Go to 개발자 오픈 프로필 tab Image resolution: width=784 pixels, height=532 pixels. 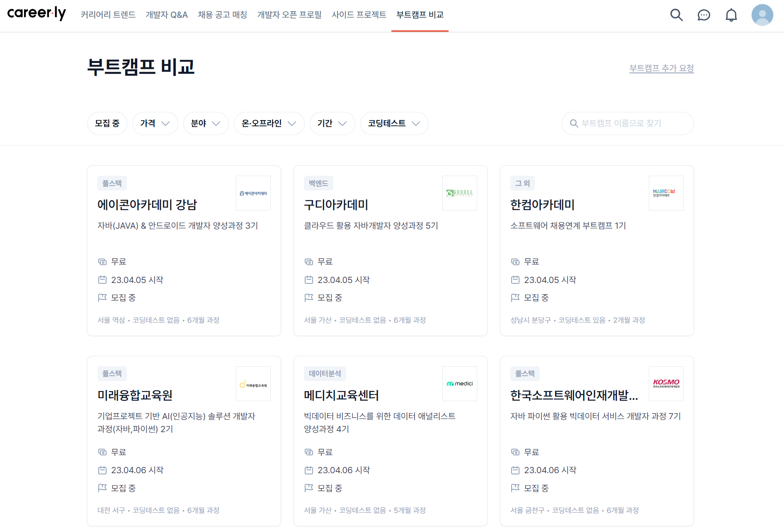[x=289, y=15]
